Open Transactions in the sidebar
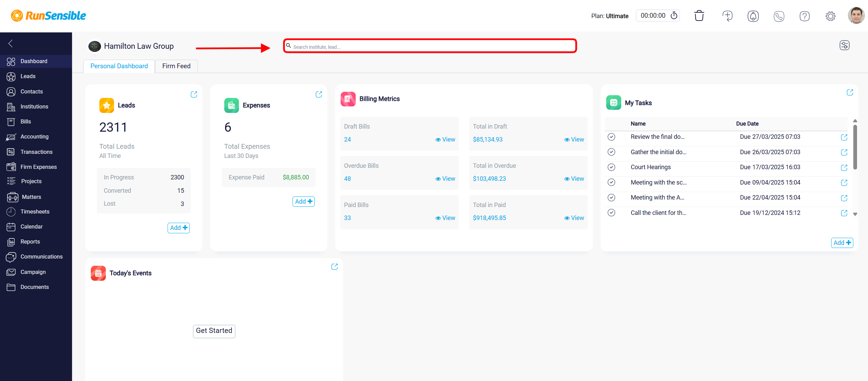The image size is (868, 381). click(36, 152)
